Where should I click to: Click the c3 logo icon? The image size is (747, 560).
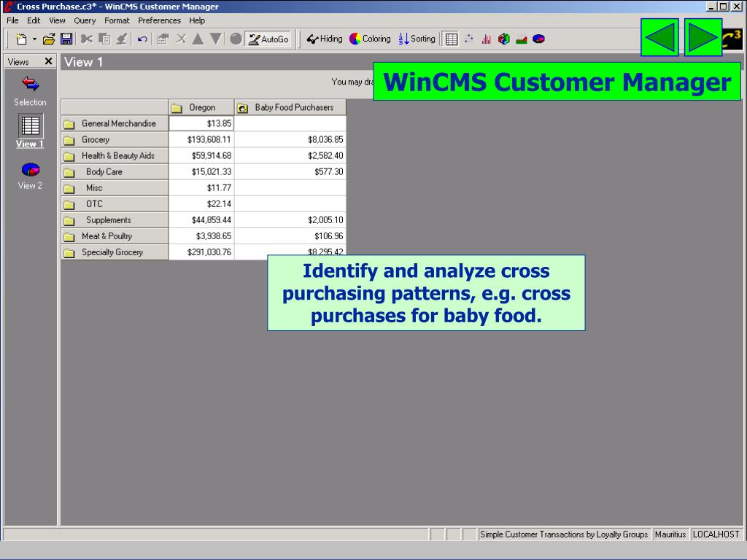click(732, 39)
